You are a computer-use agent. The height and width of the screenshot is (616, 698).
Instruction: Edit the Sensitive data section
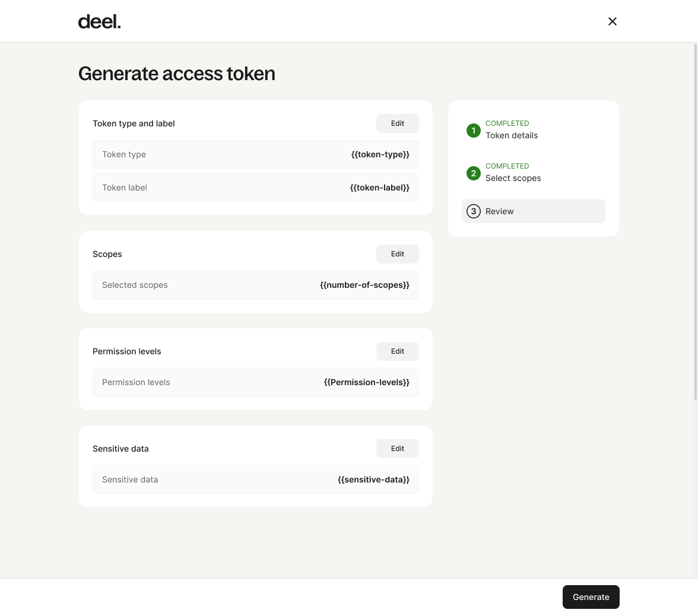tap(397, 449)
